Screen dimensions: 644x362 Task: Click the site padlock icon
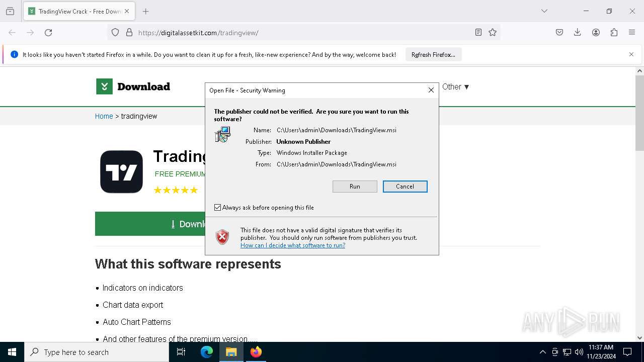(x=129, y=33)
